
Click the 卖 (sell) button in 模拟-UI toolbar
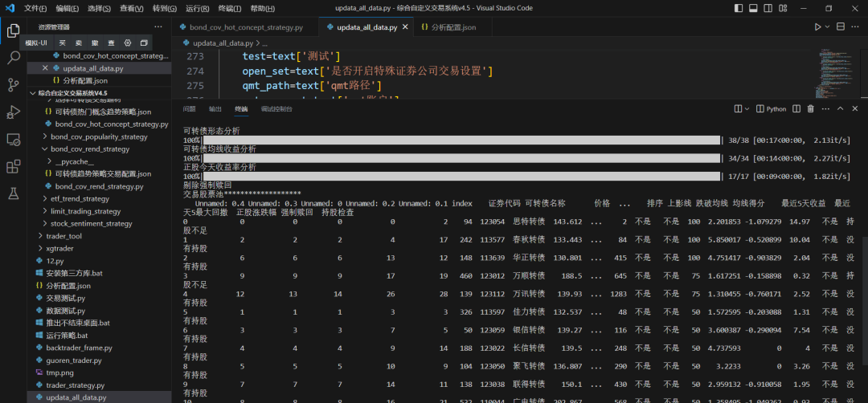(x=79, y=43)
